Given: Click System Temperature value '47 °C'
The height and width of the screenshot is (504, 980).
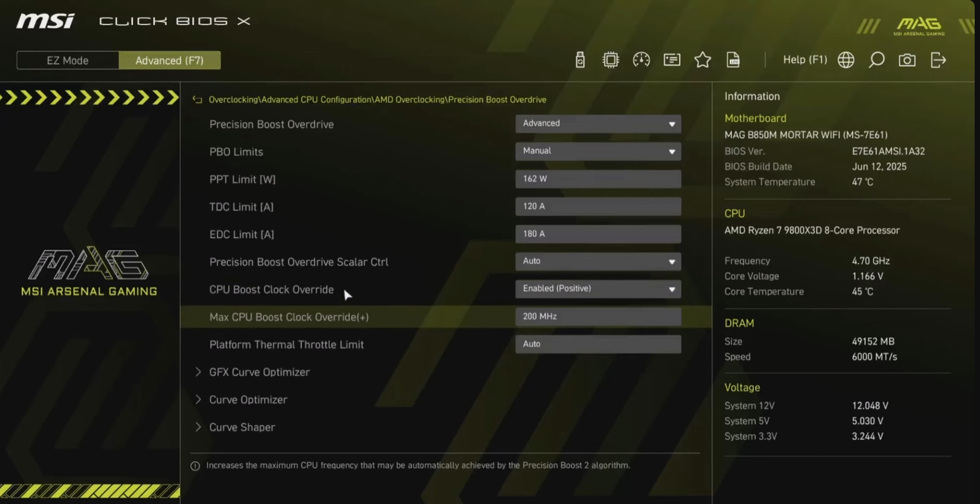Looking at the screenshot, I should (862, 182).
